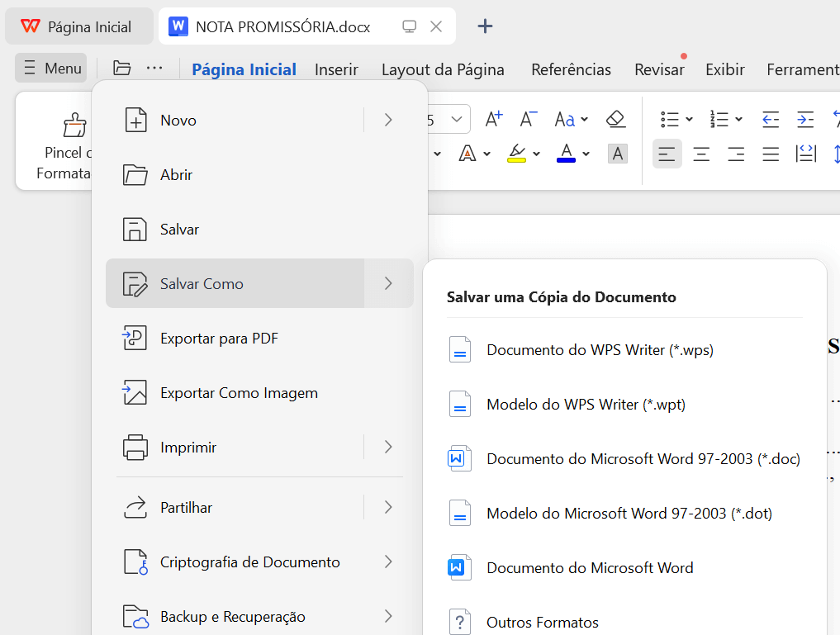
Task: Choose Outros Formatos save option
Action: tap(624, 622)
